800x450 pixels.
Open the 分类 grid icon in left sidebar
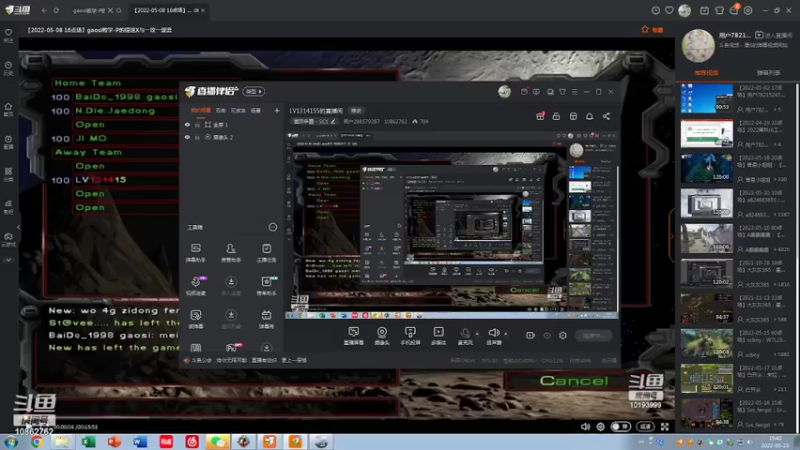(8, 171)
